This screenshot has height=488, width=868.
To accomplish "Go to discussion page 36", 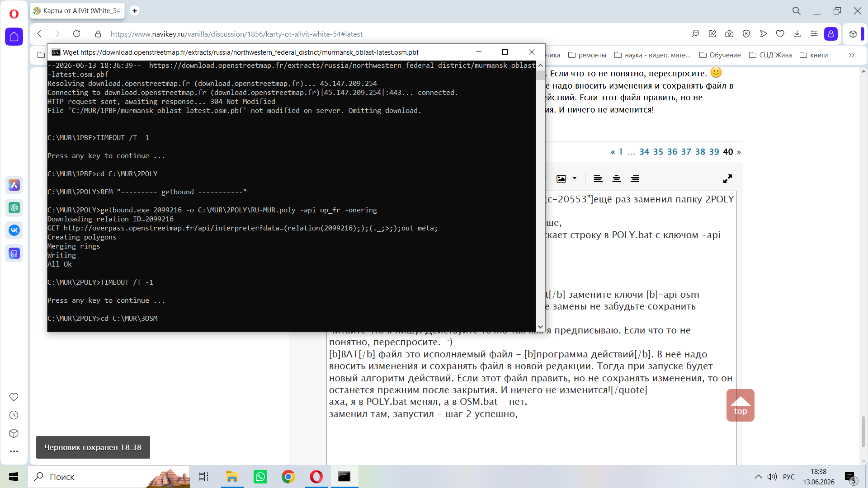I will tap(672, 152).
